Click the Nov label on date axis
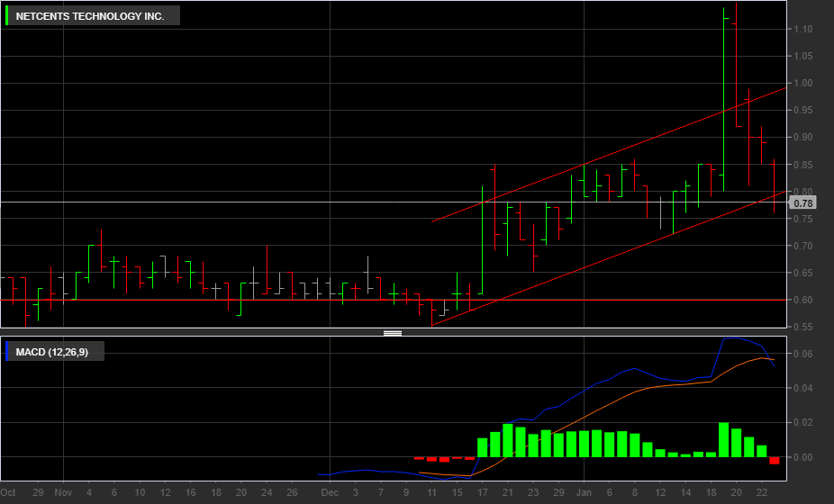The image size is (834, 504). coord(63,493)
